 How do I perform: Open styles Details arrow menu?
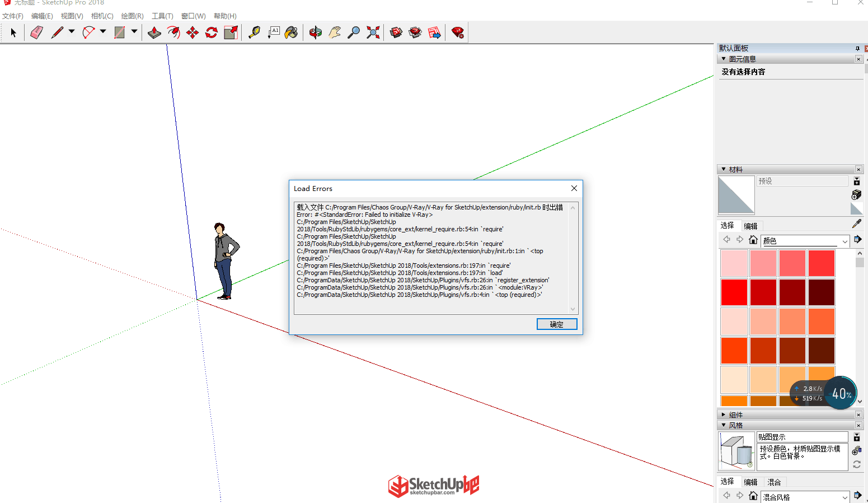pyautogui.click(x=857, y=495)
